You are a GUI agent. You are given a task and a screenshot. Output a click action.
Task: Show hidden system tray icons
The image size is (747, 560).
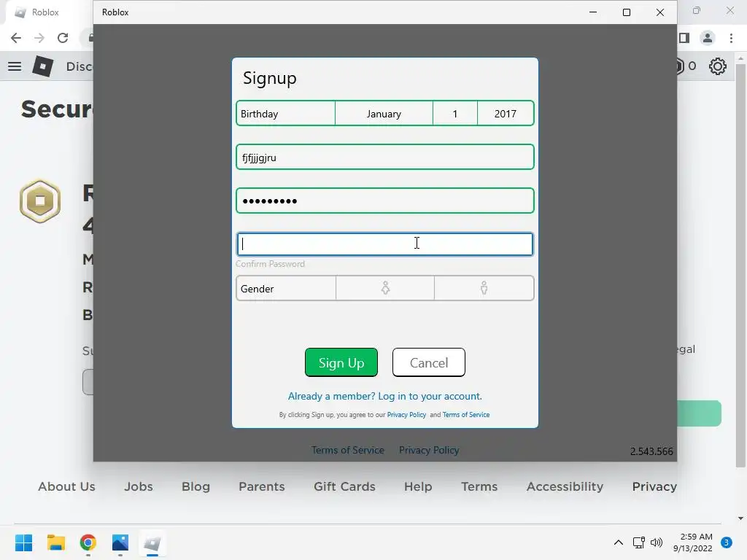(619, 542)
